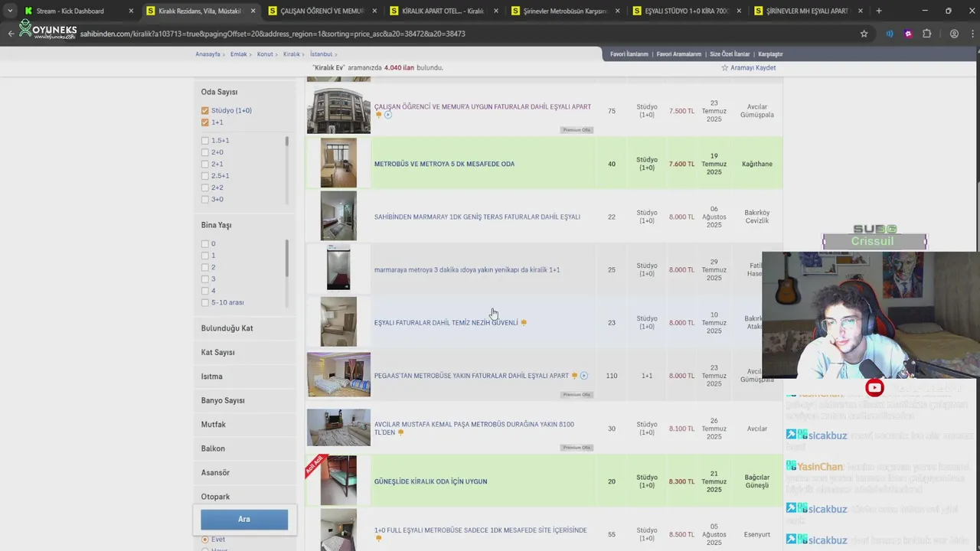Screen dimensions: 980x551
Task: Open the tab search dropdown arrow
Action: (9, 11)
